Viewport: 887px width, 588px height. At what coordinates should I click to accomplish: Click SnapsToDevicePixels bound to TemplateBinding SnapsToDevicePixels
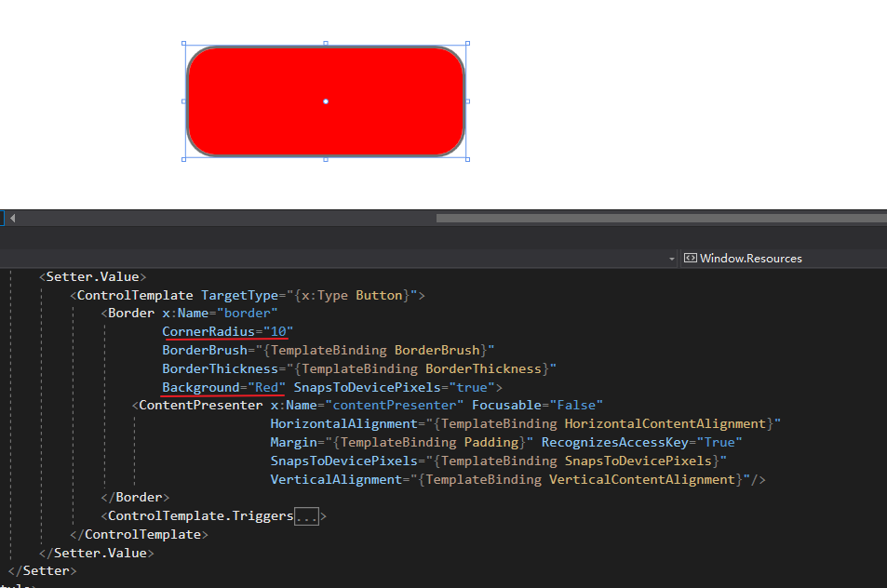[x=498, y=461]
